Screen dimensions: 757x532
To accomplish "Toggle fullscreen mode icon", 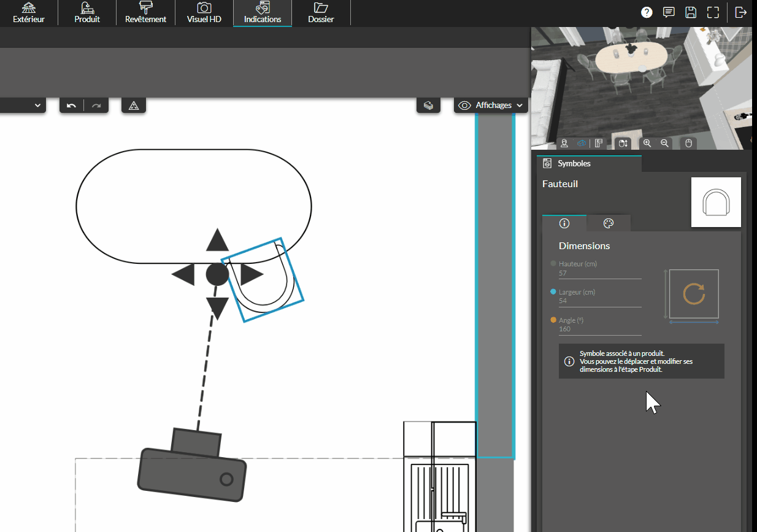I will (713, 12).
